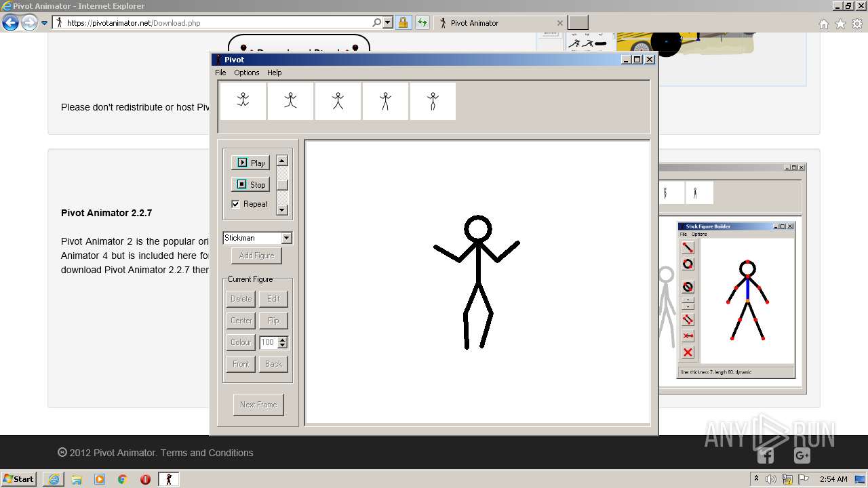Click the Colour button
The width and height of the screenshot is (868, 488).
(x=241, y=342)
